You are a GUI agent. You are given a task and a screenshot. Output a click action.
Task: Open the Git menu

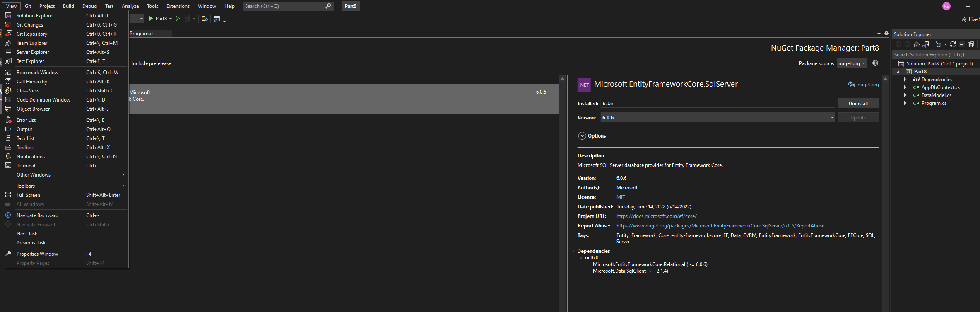click(28, 6)
